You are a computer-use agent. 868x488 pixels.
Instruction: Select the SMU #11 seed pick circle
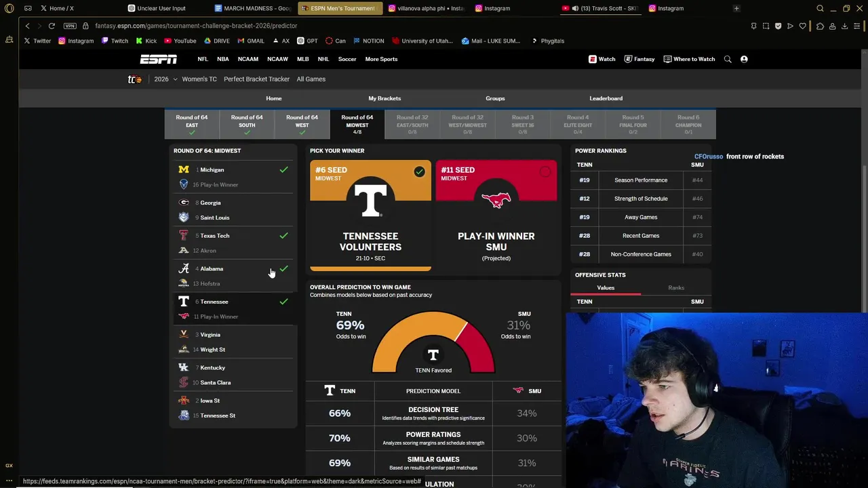pyautogui.click(x=545, y=172)
